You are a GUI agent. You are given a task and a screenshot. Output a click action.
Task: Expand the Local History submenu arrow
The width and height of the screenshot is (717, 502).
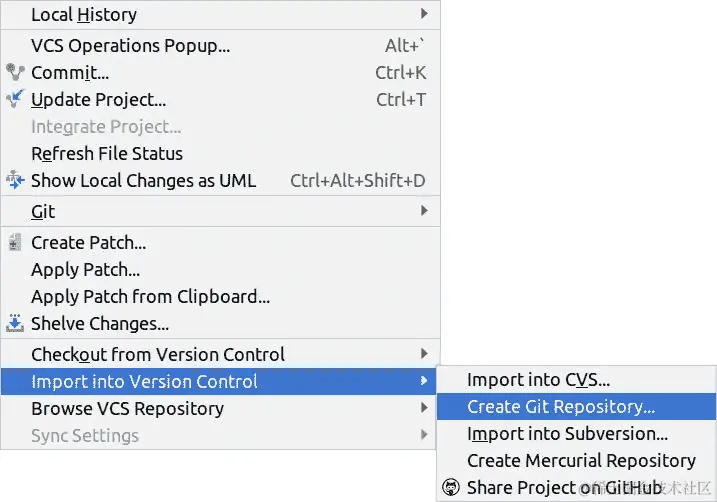point(424,14)
